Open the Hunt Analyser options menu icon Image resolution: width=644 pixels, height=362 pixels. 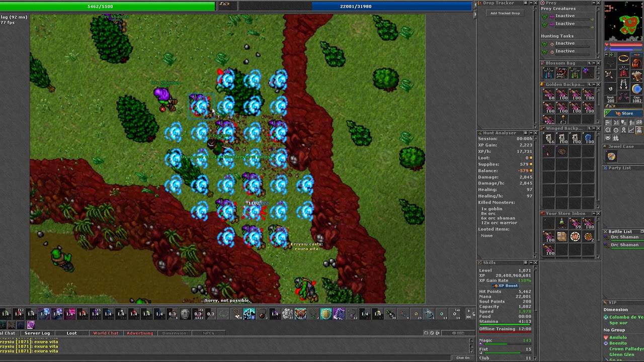[525, 133]
